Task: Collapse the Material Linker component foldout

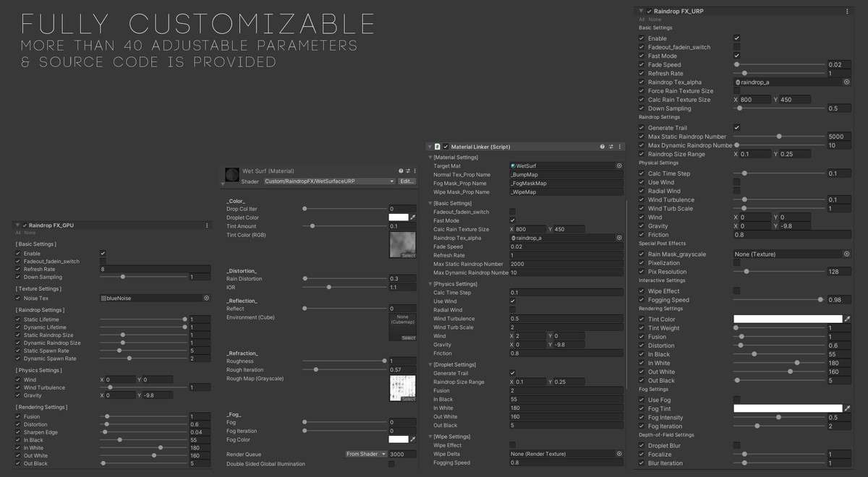Action: pyautogui.click(x=430, y=147)
